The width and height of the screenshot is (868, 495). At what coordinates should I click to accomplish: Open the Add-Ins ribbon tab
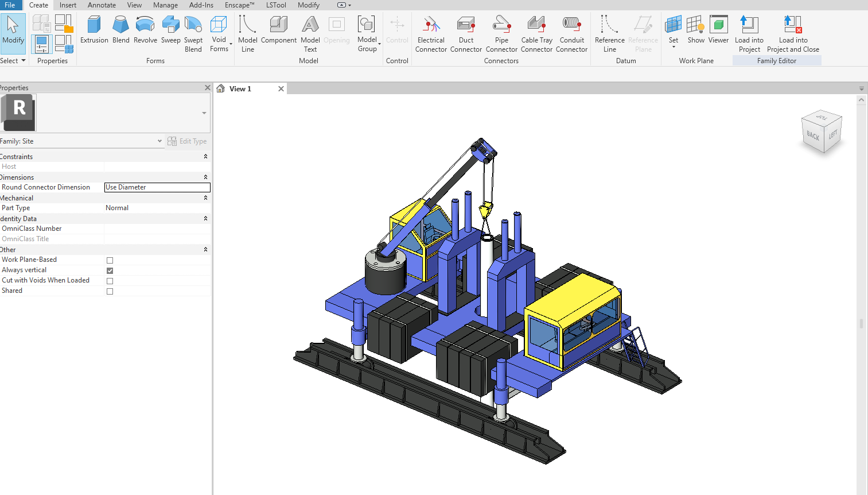[x=201, y=5]
